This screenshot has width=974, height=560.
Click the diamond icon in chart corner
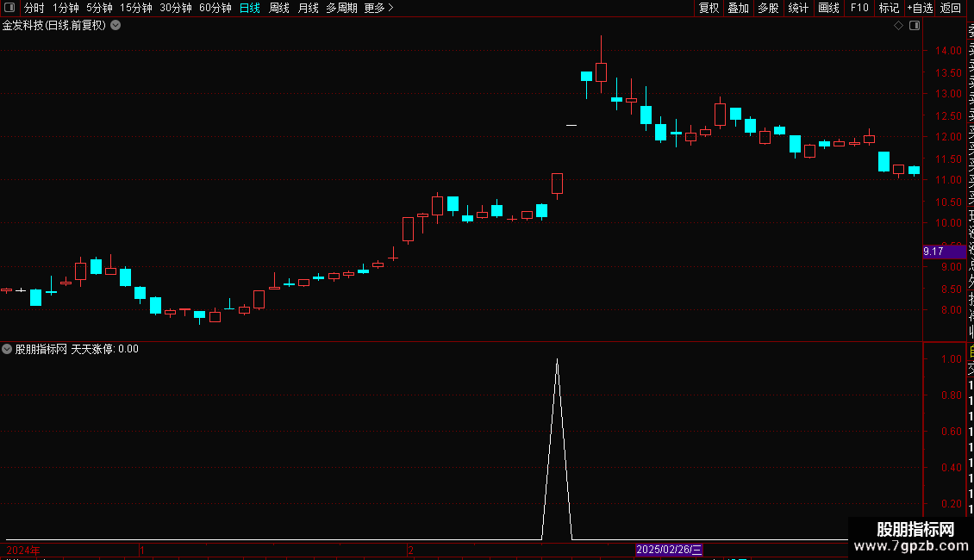click(x=898, y=26)
